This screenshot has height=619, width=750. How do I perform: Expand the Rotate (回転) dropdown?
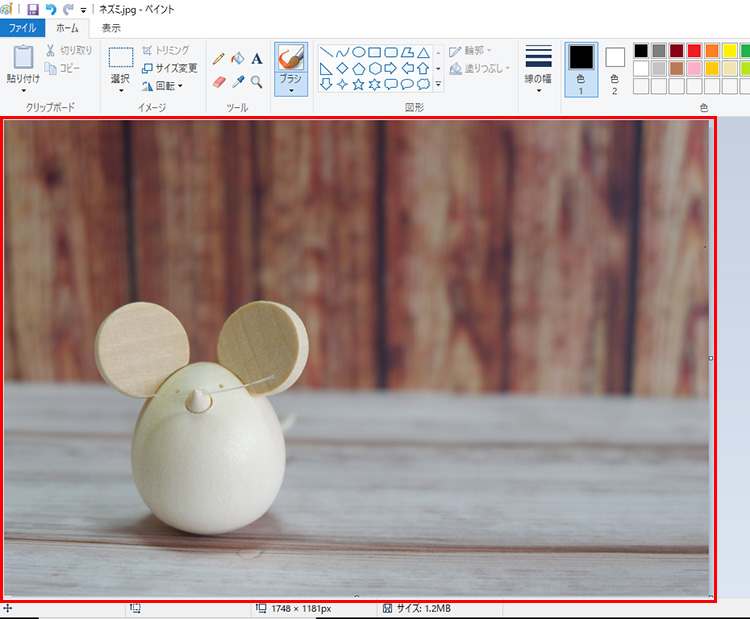pyautogui.click(x=180, y=86)
